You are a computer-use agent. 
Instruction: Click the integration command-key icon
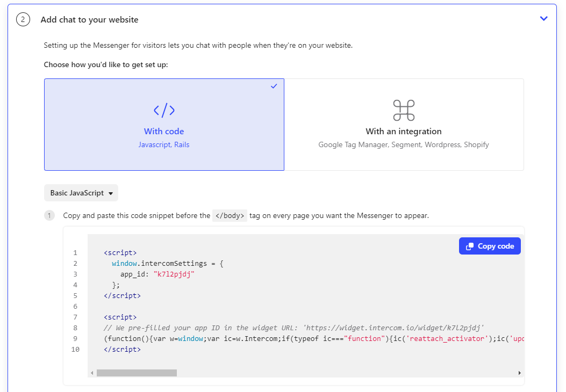click(x=404, y=111)
